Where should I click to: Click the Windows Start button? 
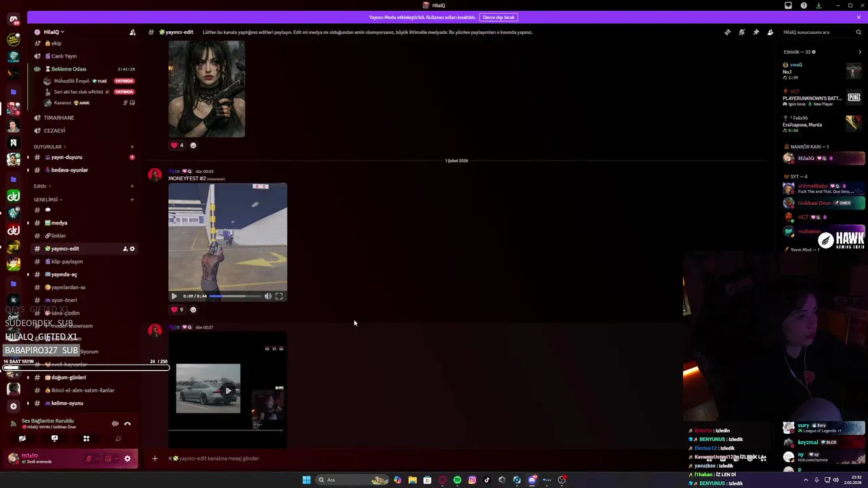307,480
